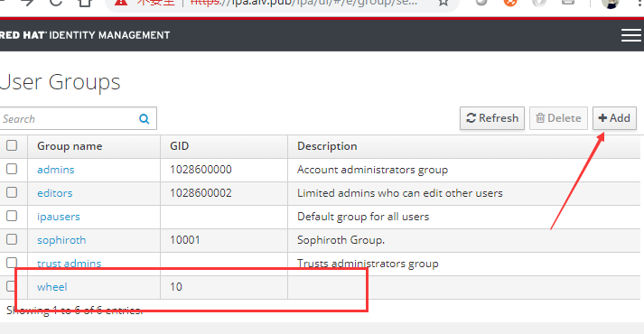
Task: Click the GID column header
Action: pyautogui.click(x=180, y=146)
